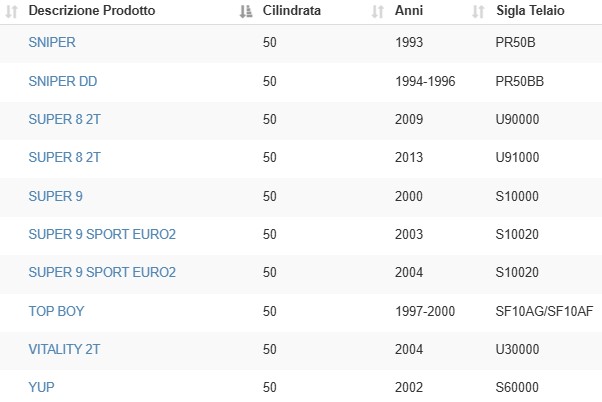The height and width of the screenshot is (402, 602).
Task: Open the TOP BOY product link
Action: [x=56, y=311]
